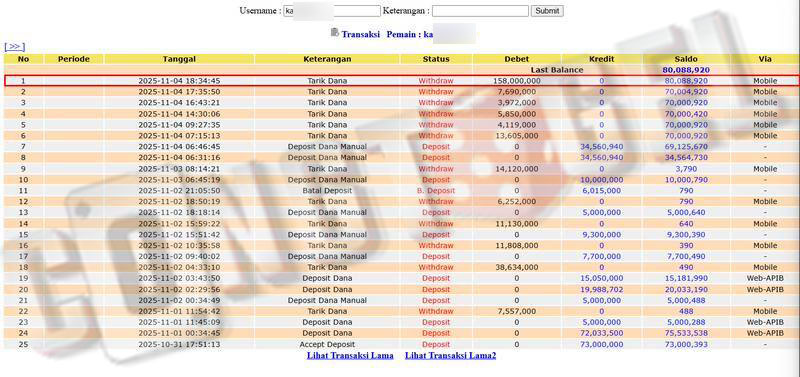Screen dimensions: 800x377
Task: Select row 1 withdraw of 158,000,000
Action: click(x=400, y=81)
